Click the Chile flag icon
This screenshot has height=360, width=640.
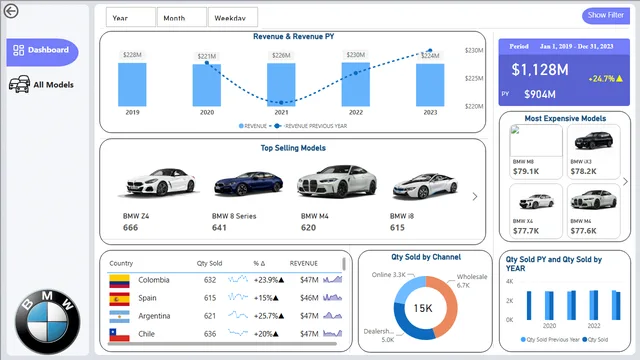(119, 335)
